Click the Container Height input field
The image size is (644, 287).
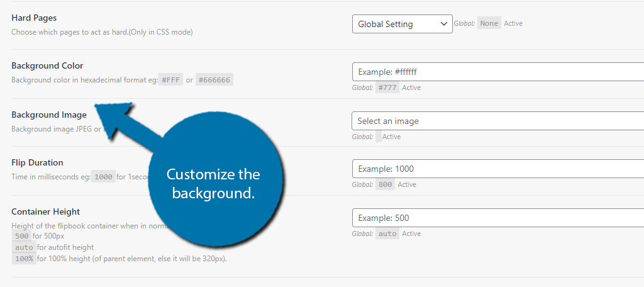498,218
